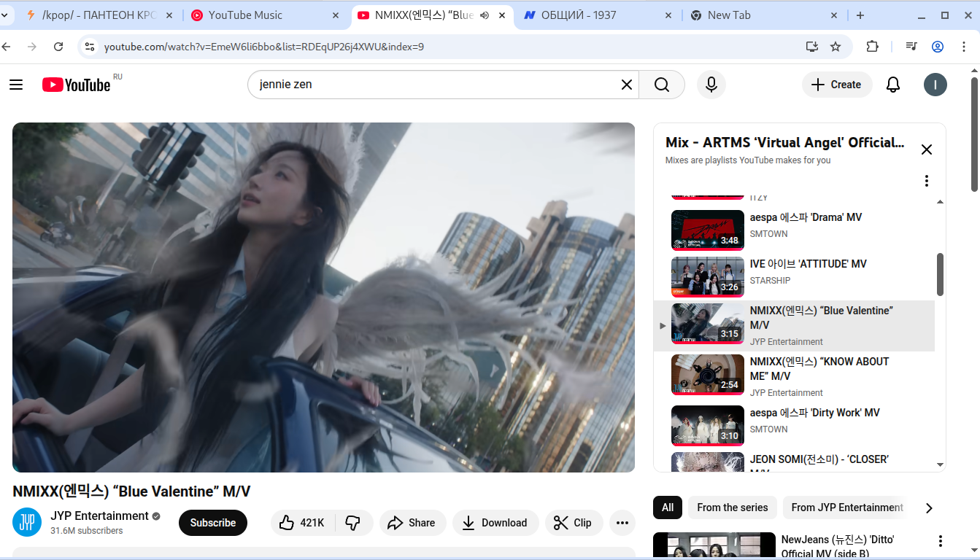This screenshot has width=980, height=560.
Task: Switch to the YouTube Music tab
Action: click(x=266, y=15)
